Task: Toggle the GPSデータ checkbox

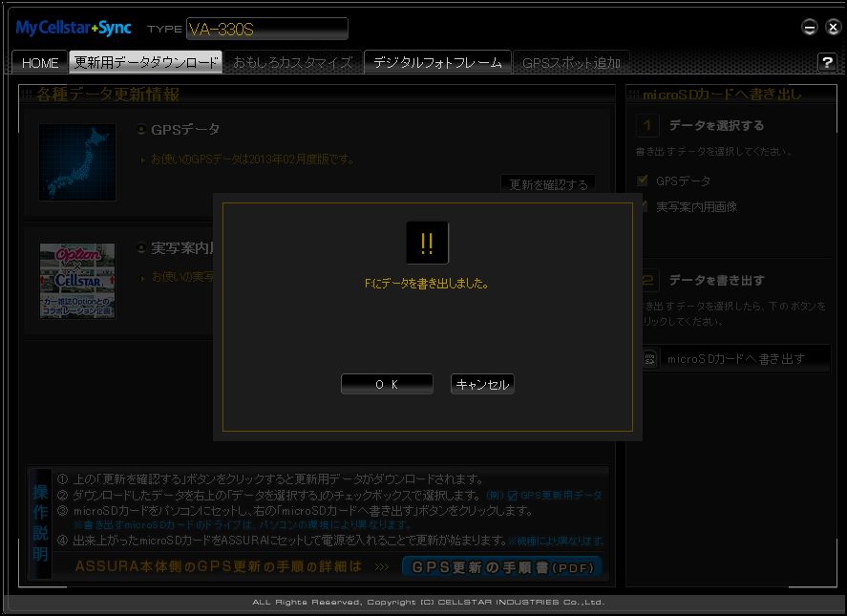Action: 643,181
